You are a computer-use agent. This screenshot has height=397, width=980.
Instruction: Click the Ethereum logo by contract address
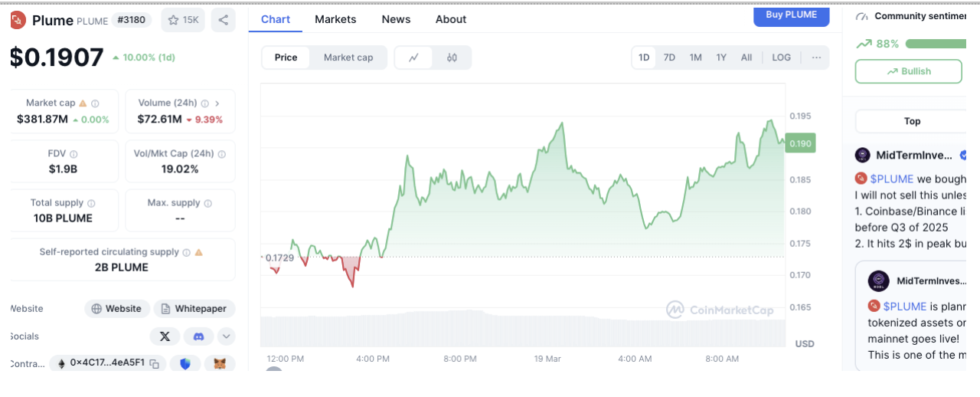61,363
